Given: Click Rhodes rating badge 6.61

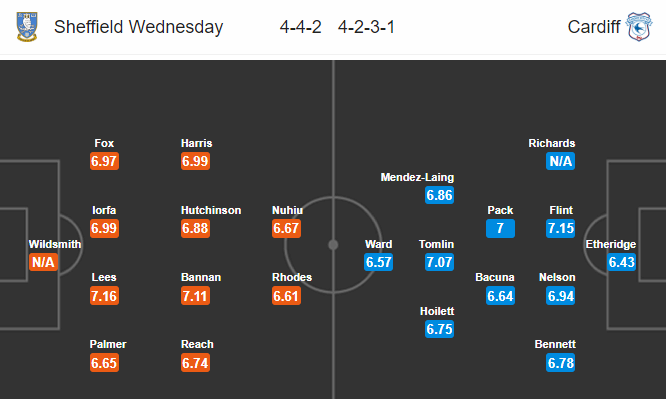Looking at the screenshot, I should tap(286, 296).
